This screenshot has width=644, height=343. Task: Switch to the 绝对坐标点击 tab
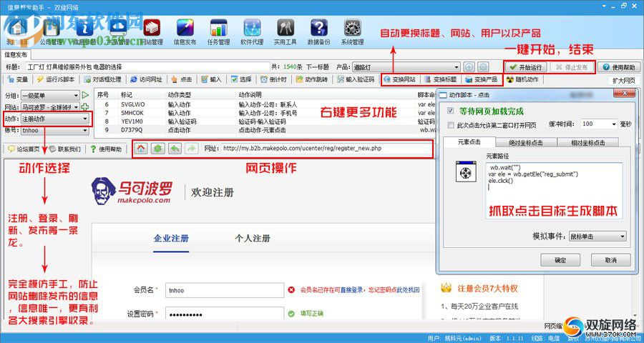pyautogui.click(x=526, y=143)
